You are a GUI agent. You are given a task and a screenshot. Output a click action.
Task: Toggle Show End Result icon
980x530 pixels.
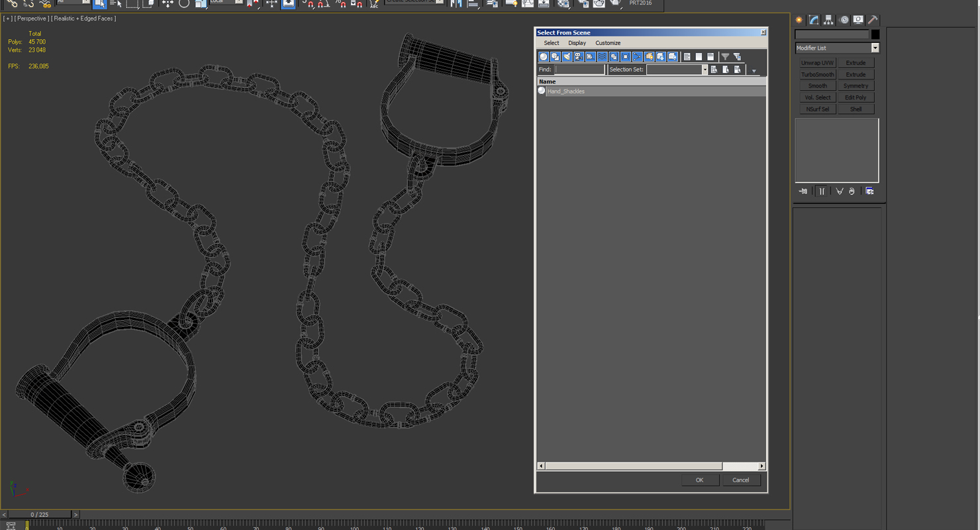[x=822, y=191]
